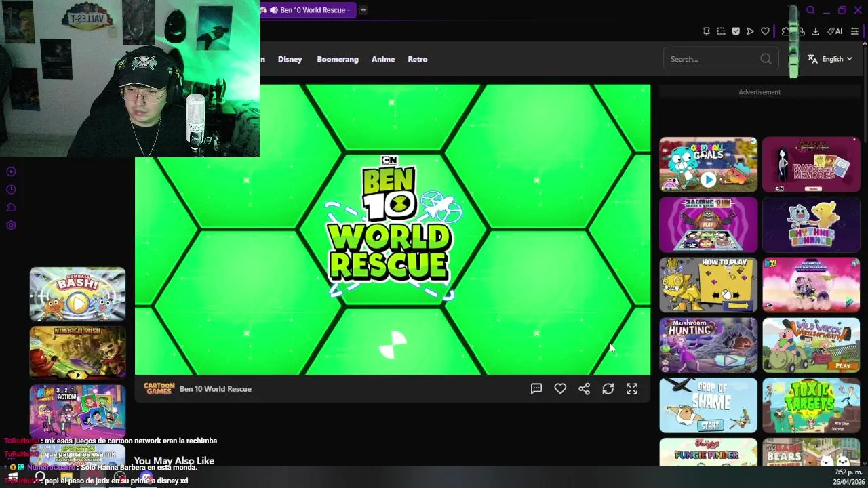868x488 pixels.
Task: Click the taskbar clock showing 7:52 p. m.
Action: 849,472
